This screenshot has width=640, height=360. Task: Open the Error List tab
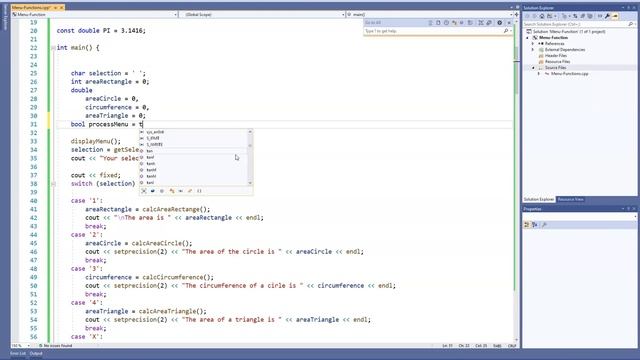(x=18, y=353)
